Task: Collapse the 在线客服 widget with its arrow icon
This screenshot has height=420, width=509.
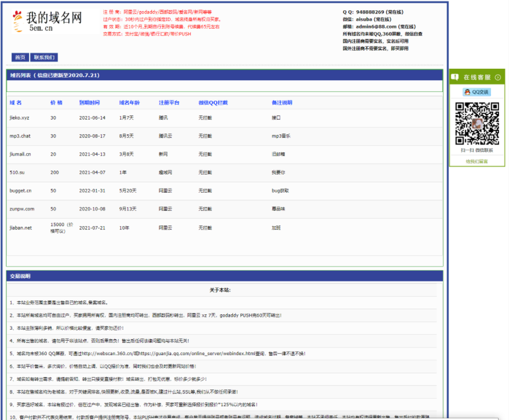Action: 497,78
